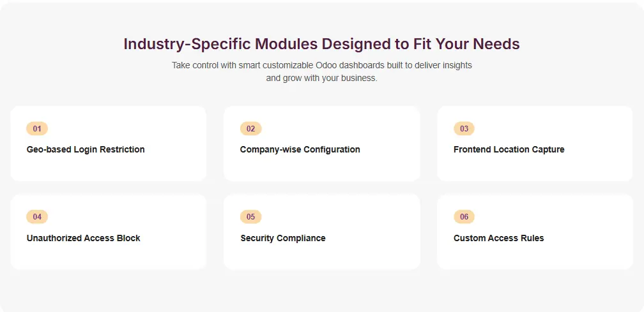Click the 01 number badge
This screenshot has width=644, height=312.
pos(37,129)
